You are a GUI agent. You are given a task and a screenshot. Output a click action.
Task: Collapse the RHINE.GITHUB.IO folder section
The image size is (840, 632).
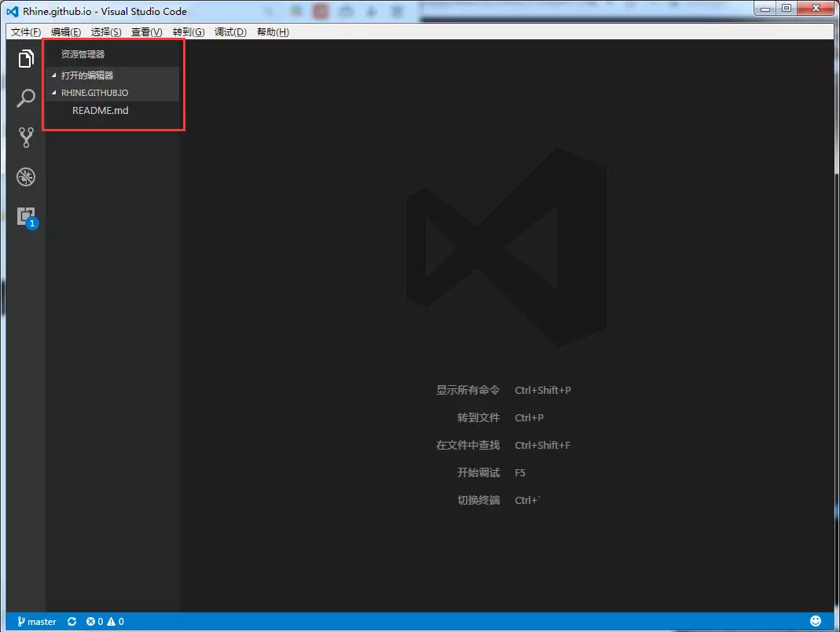coord(94,93)
